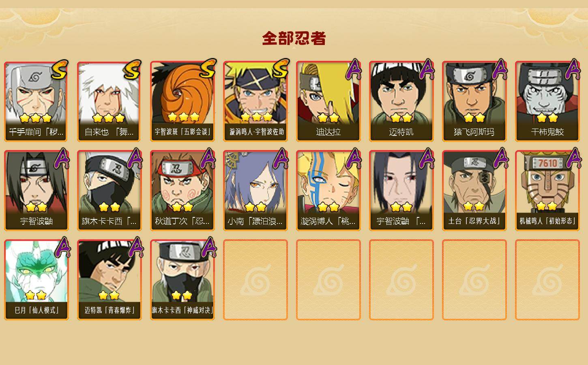588x365 pixels.
Task: Select the 猿飞阿斯玛 ninja card
Action: (474, 101)
